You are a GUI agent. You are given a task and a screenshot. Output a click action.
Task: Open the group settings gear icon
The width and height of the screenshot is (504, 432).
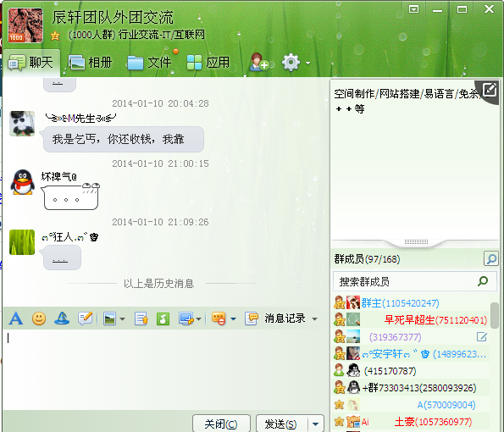291,63
